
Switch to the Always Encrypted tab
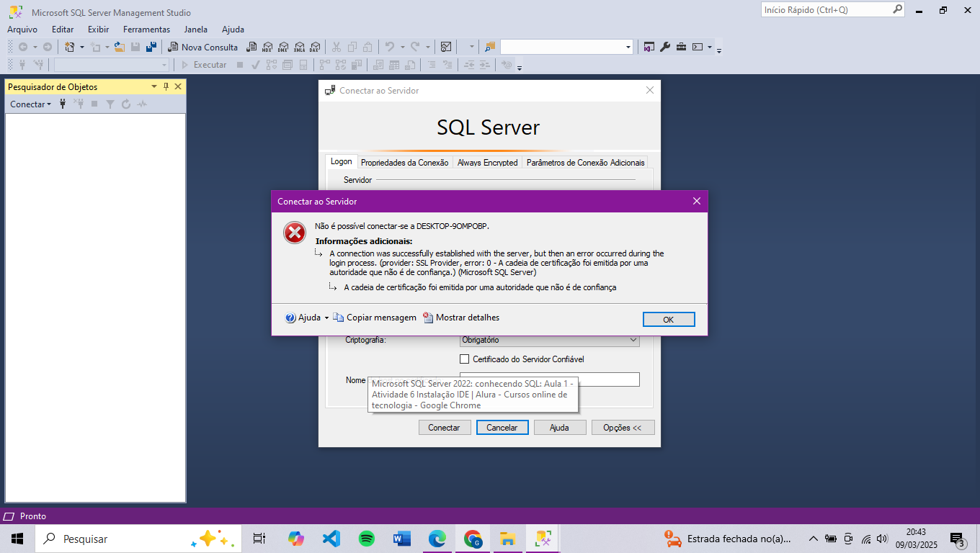coord(487,162)
